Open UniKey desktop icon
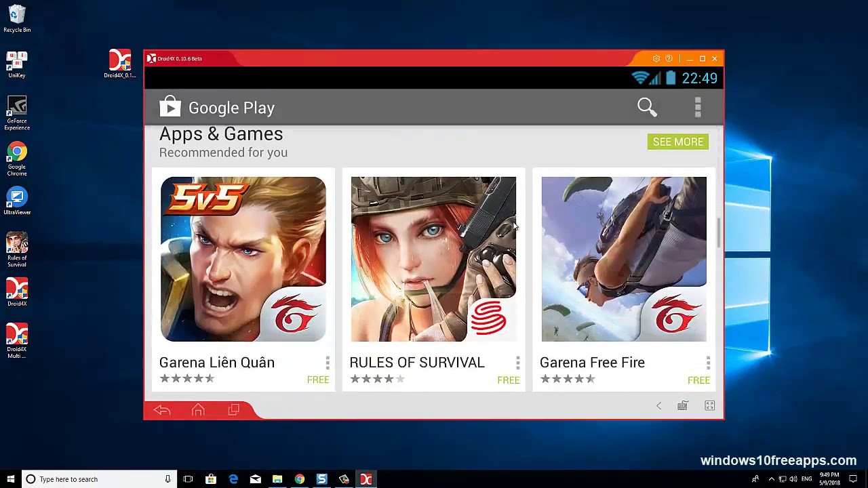Image resolution: width=868 pixels, height=488 pixels. (17, 64)
